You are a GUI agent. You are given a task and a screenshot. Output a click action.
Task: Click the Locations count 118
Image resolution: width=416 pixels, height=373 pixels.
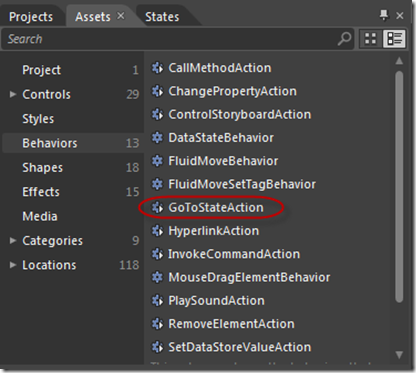[x=129, y=265]
